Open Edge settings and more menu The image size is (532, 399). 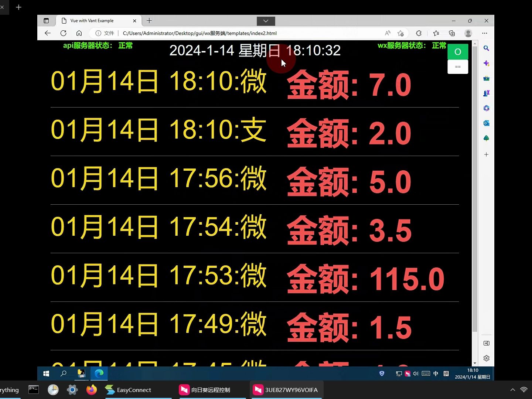485,33
